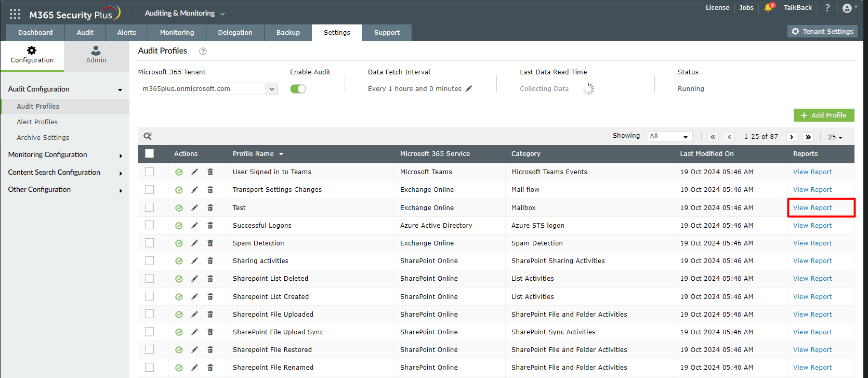
Task: Delete the User Signed in to Teams profile
Action: click(x=211, y=172)
